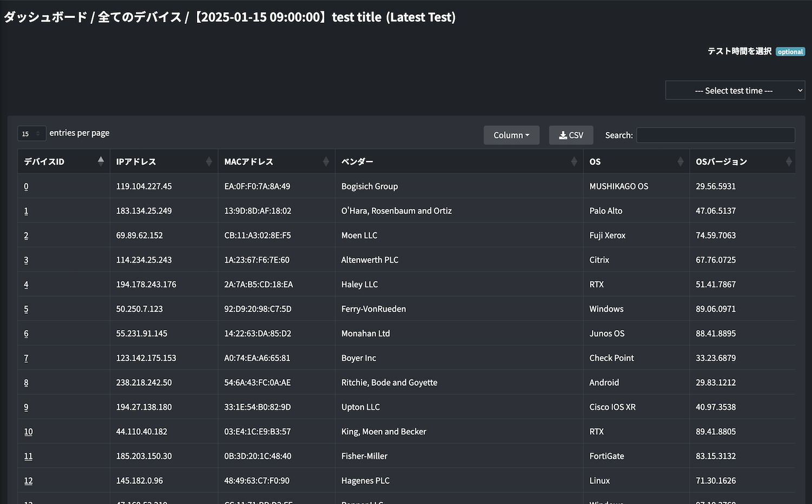Click the OS column sort icon
Screen dimensions: 812x504
click(x=680, y=161)
